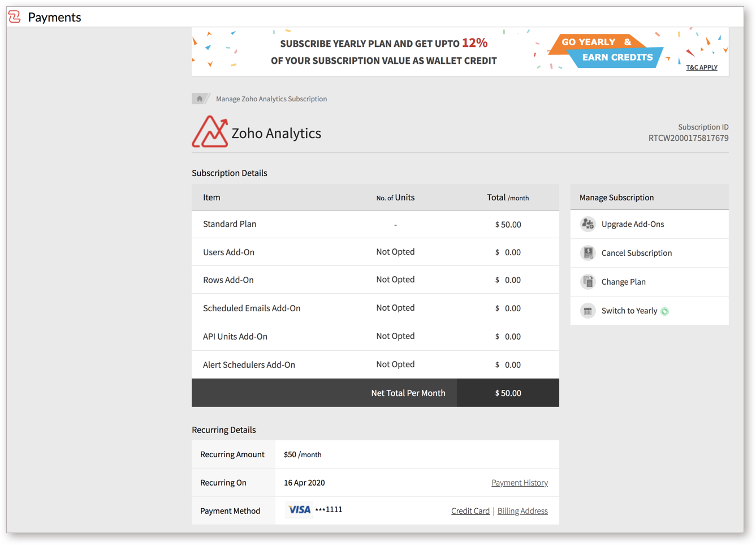
Task: Click the T&C Apply link on the banner
Action: (701, 67)
